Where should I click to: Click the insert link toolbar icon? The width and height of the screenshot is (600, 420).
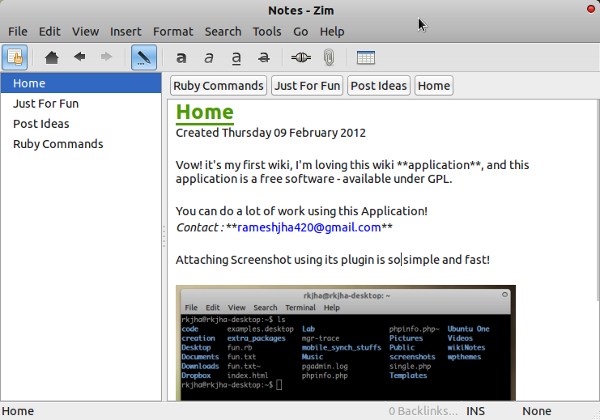coord(300,57)
